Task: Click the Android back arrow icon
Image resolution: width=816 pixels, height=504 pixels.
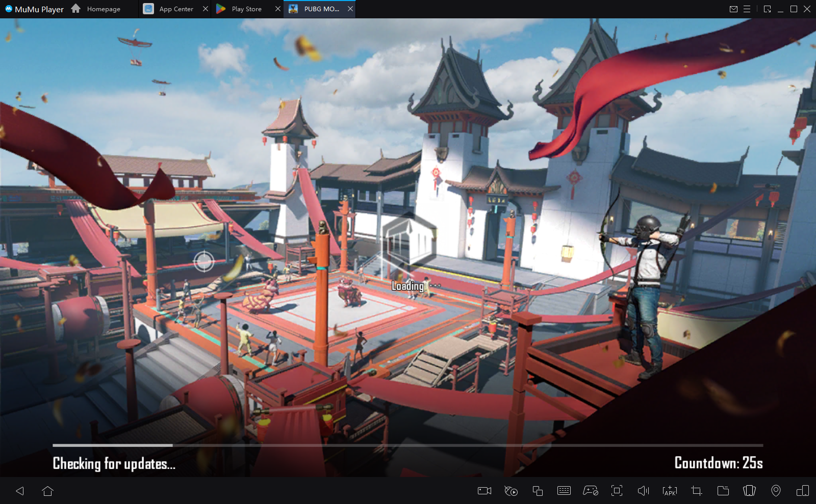Action: point(20,491)
